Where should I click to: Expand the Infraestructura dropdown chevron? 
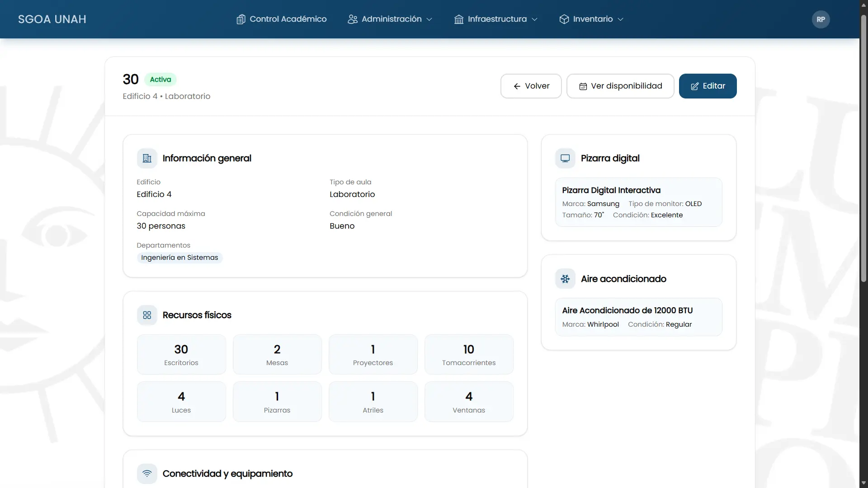pyautogui.click(x=535, y=19)
